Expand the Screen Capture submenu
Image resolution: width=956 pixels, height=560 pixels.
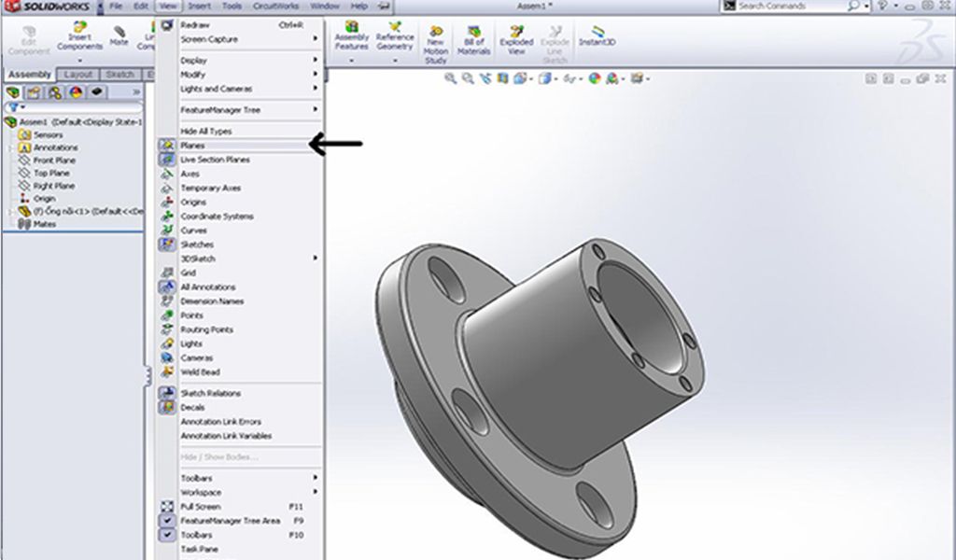[239, 39]
